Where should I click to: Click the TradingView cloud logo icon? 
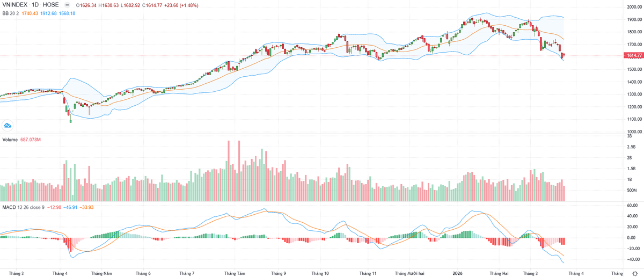tap(8, 126)
